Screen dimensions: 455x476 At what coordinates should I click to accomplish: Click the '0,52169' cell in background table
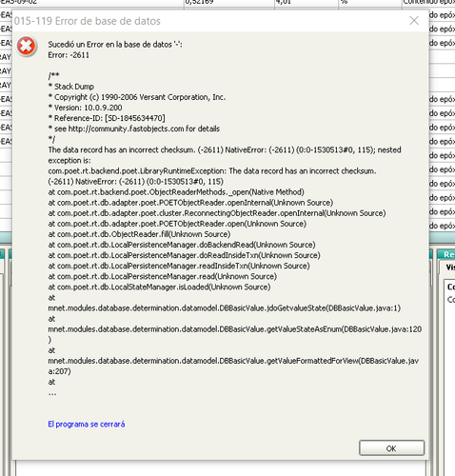[x=229, y=2]
